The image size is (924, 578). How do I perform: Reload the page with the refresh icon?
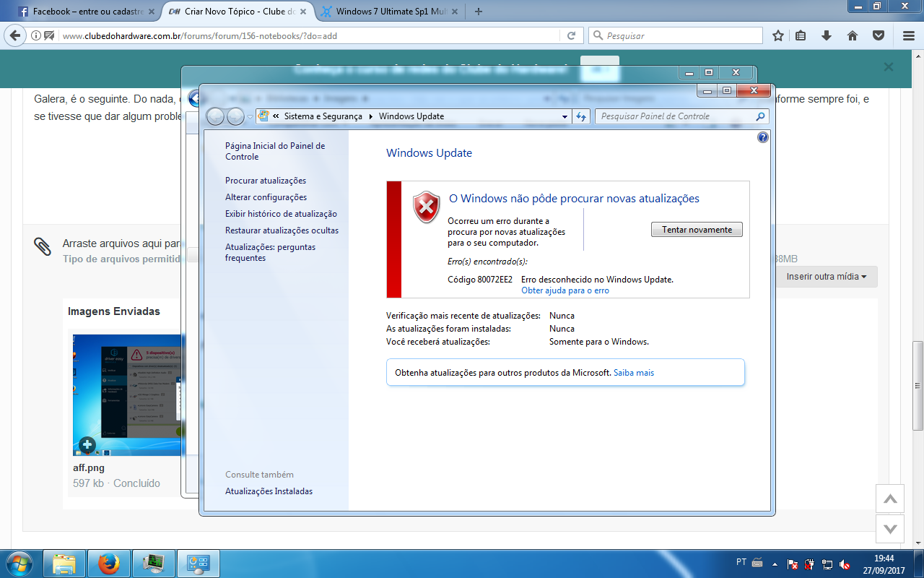coord(571,35)
